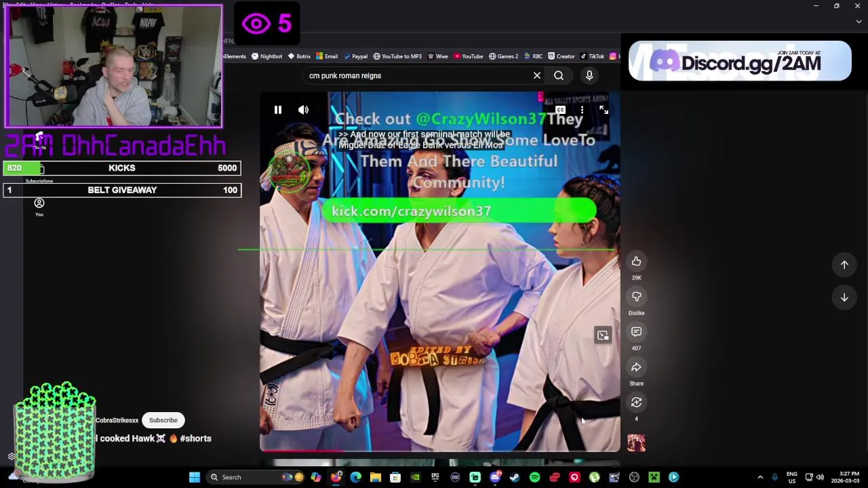Go to next Short with down arrow

[844, 298]
